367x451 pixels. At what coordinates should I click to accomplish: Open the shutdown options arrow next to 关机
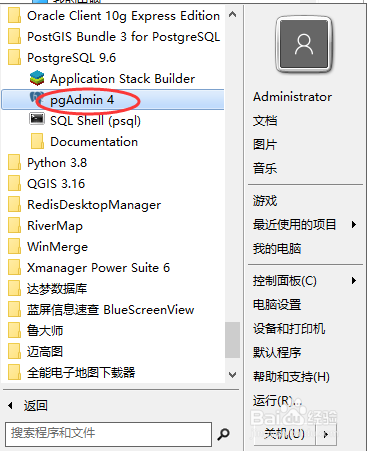326,434
